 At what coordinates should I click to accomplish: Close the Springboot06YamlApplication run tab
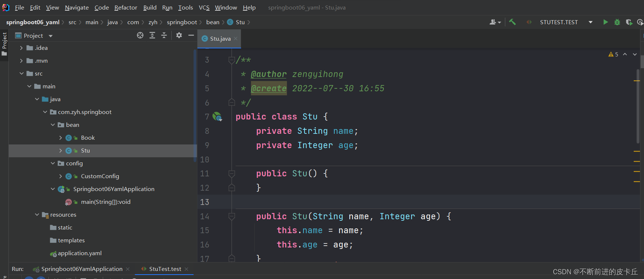(128, 269)
